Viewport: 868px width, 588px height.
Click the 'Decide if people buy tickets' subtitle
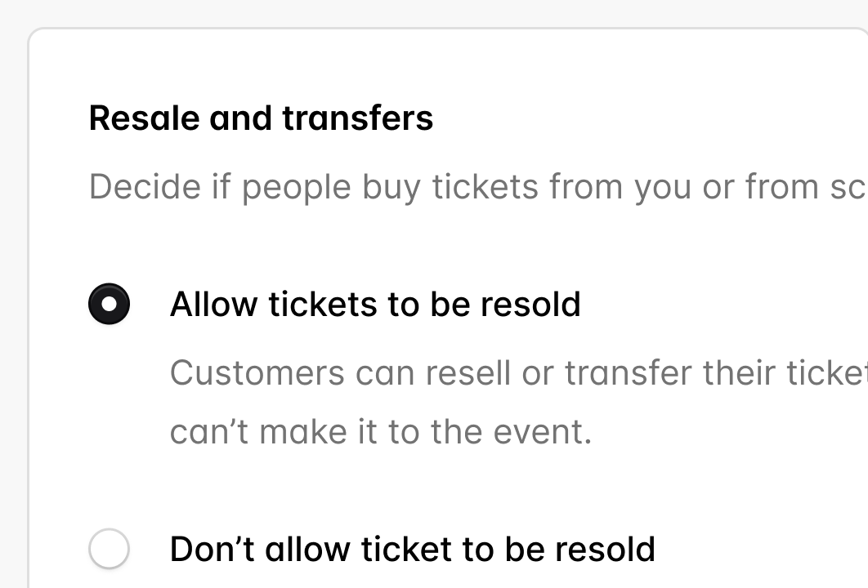(477, 187)
